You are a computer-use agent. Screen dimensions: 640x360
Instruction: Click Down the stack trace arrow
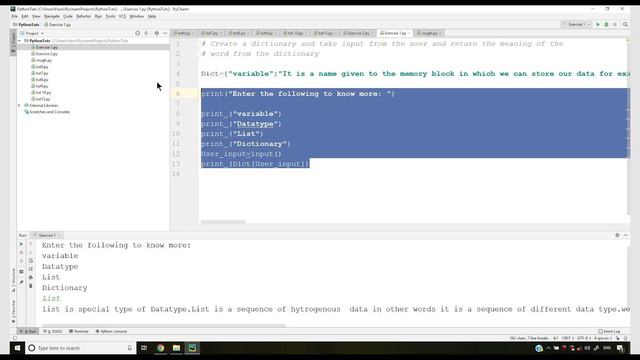pyautogui.click(x=31, y=253)
